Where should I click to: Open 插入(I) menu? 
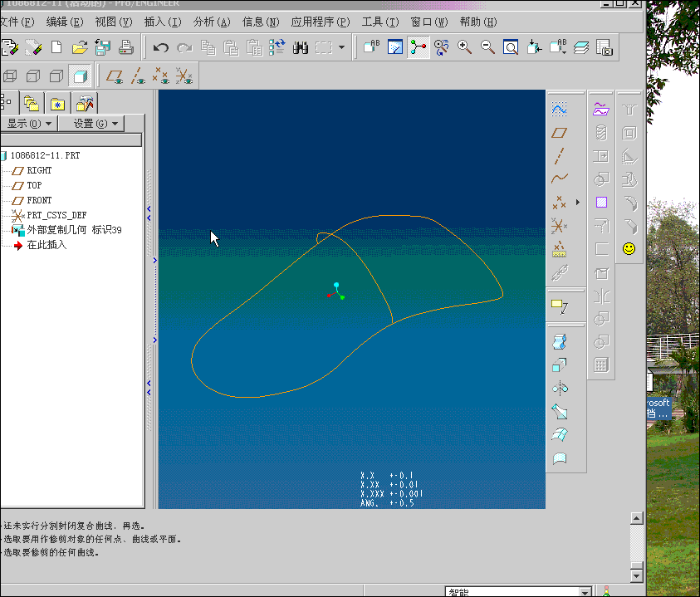163,22
